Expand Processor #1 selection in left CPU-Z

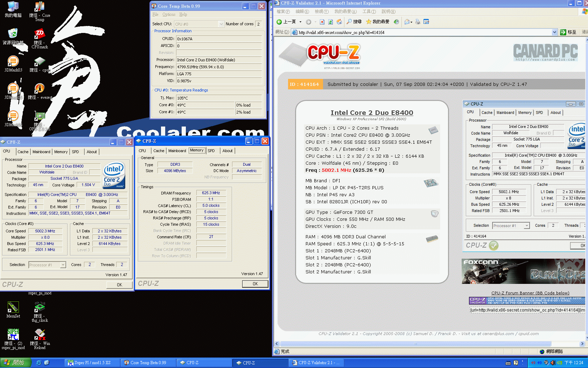[63, 265]
